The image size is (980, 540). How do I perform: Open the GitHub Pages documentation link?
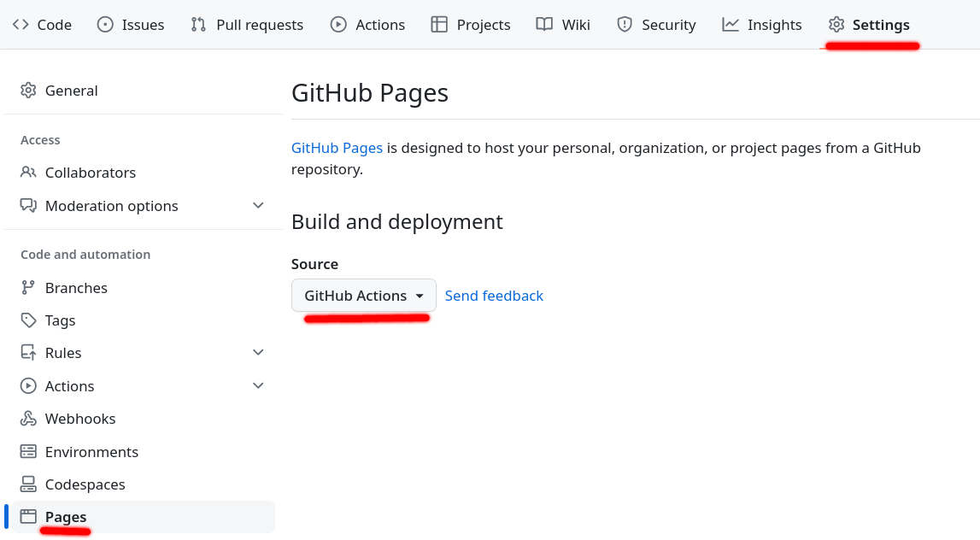pos(337,148)
